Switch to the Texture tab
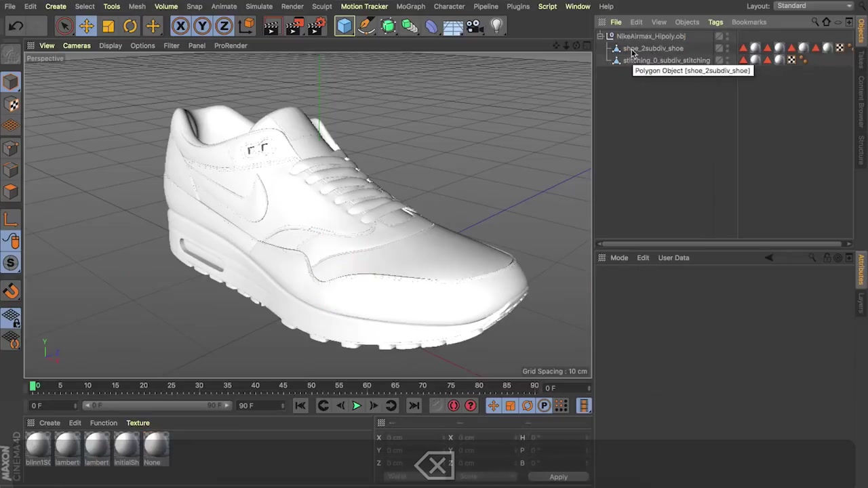 138,422
